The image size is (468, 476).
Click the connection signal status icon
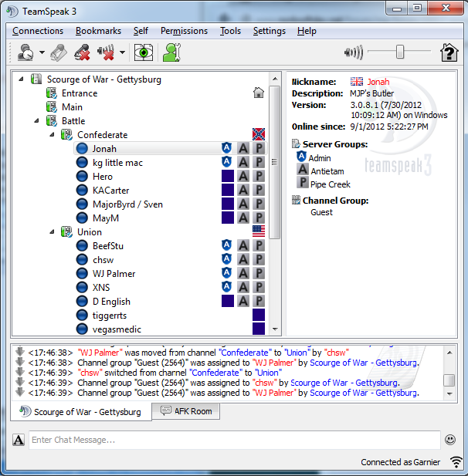pyautogui.click(x=456, y=462)
